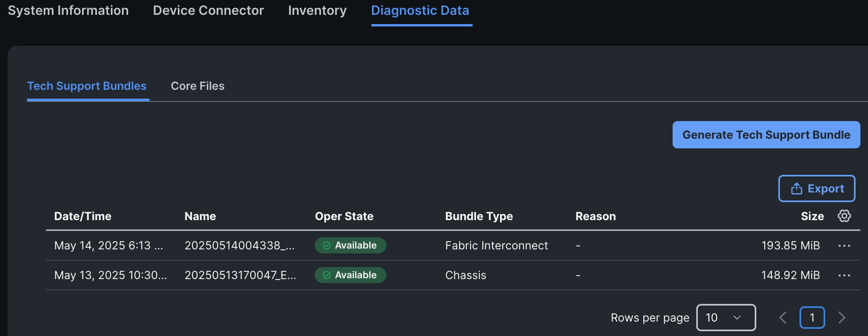Click the Export button
This screenshot has height=336, width=868.
[x=817, y=188]
